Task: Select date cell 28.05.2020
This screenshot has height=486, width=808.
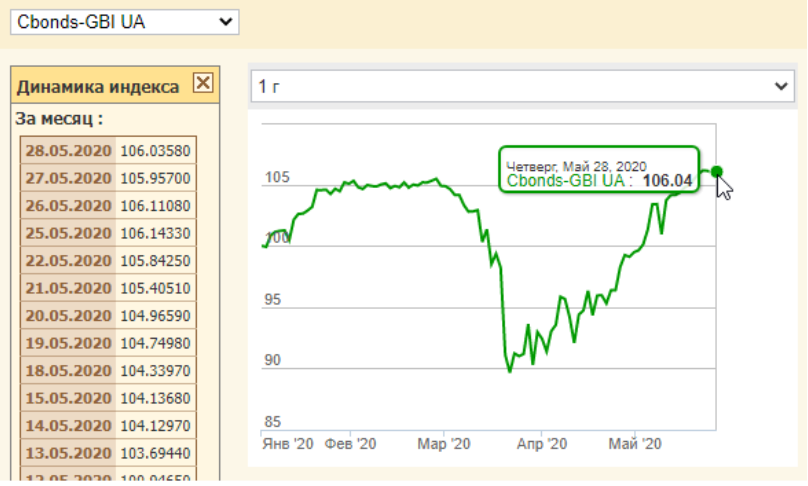Action: pyautogui.click(x=68, y=150)
